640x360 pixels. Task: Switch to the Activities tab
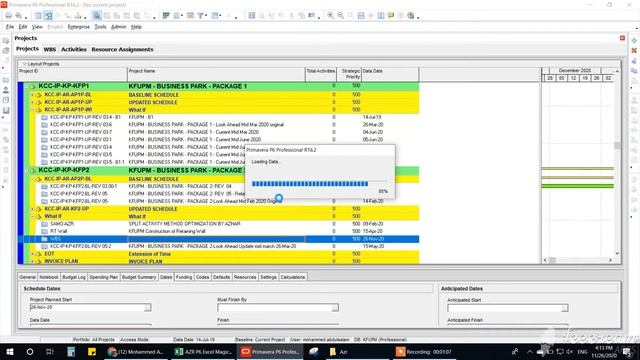tap(73, 49)
